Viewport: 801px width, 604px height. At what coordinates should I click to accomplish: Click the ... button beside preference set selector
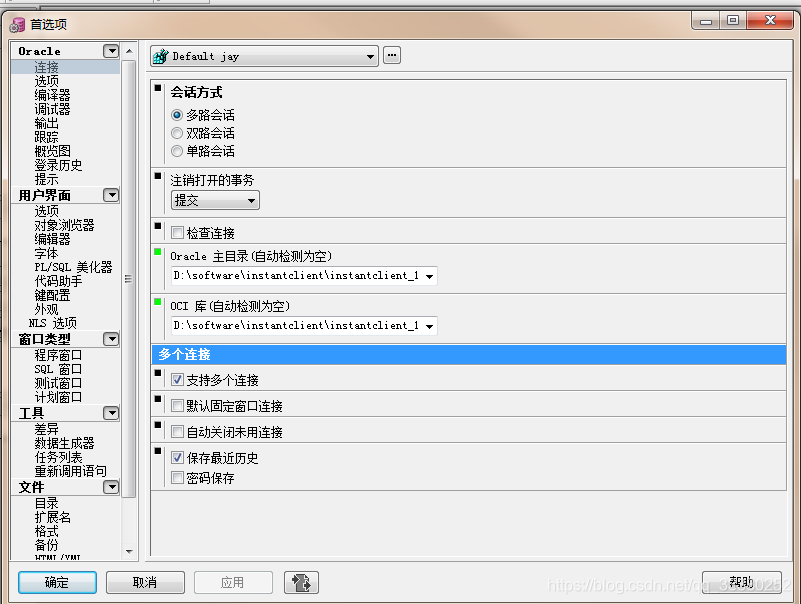coord(390,55)
